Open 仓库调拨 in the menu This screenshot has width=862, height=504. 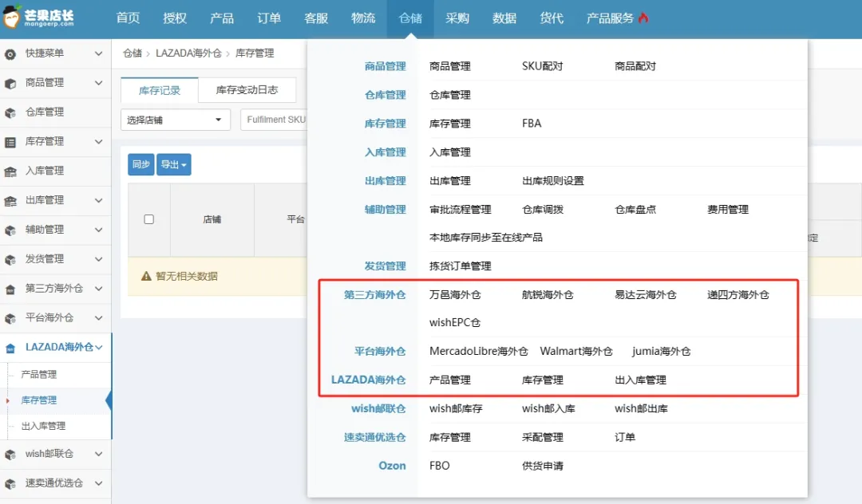542,209
